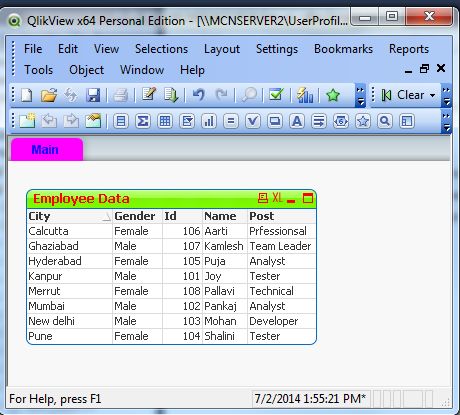Click the Name column header
This screenshot has width=460, height=415.
click(225, 216)
